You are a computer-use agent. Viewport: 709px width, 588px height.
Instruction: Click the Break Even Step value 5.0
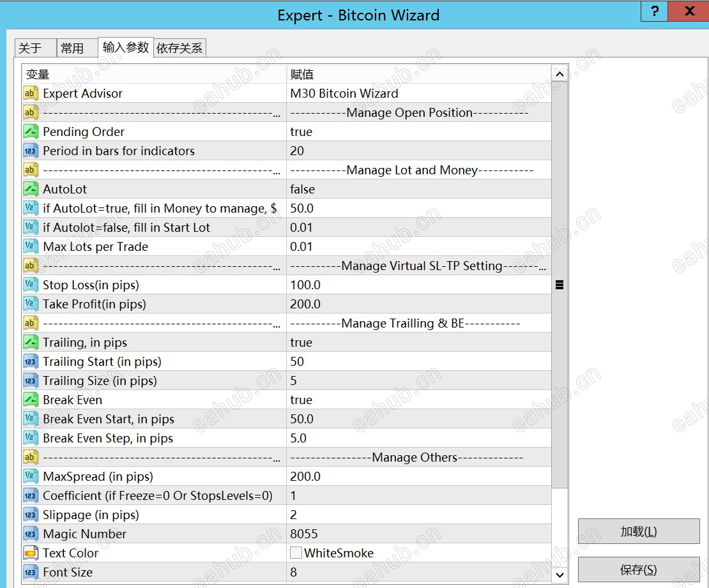point(298,438)
